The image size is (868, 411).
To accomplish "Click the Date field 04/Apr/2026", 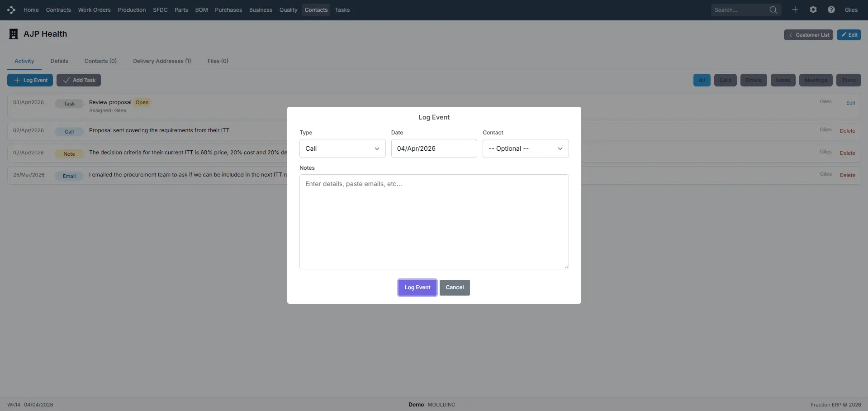I will 433,148.
